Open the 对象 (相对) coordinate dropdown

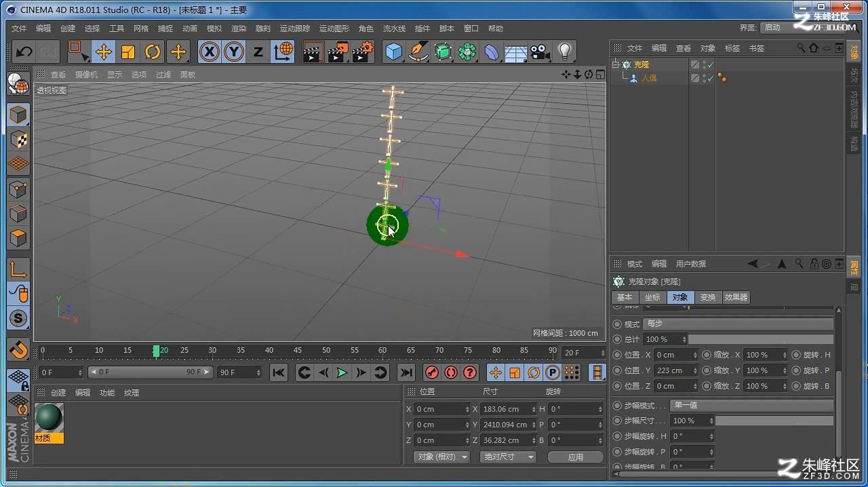pyautogui.click(x=441, y=456)
